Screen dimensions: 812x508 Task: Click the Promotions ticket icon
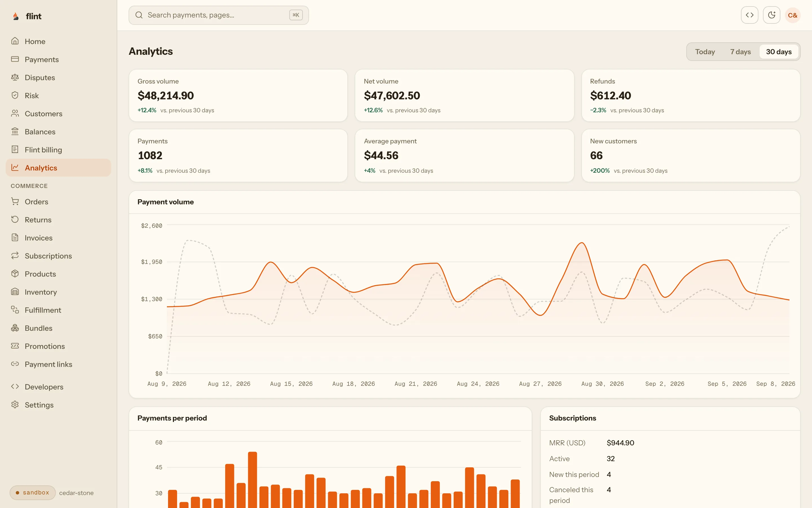(x=15, y=346)
